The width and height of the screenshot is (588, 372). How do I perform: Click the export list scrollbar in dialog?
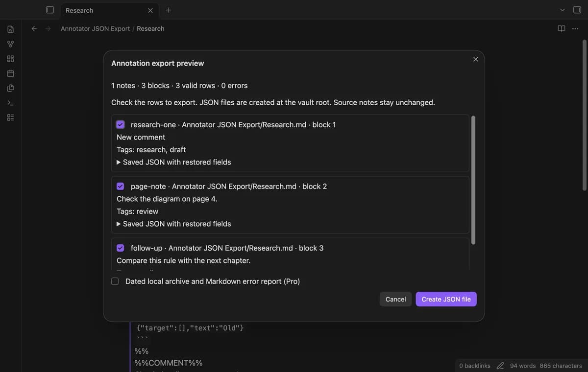point(473,181)
